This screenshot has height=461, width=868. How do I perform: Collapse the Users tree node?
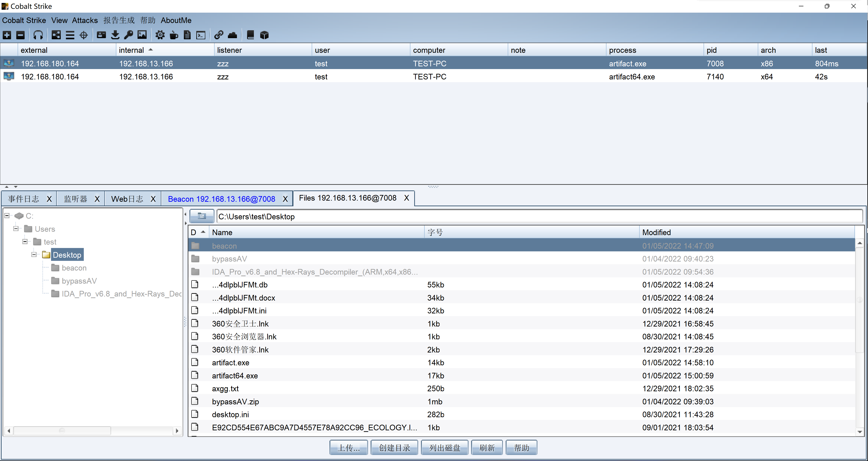(x=16, y=229)
